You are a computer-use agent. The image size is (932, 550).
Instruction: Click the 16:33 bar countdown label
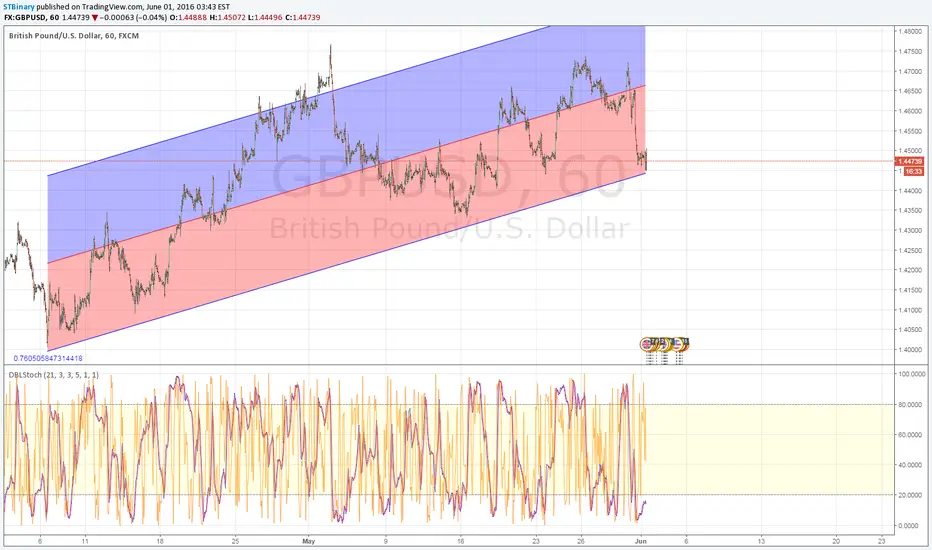[914, 171]
